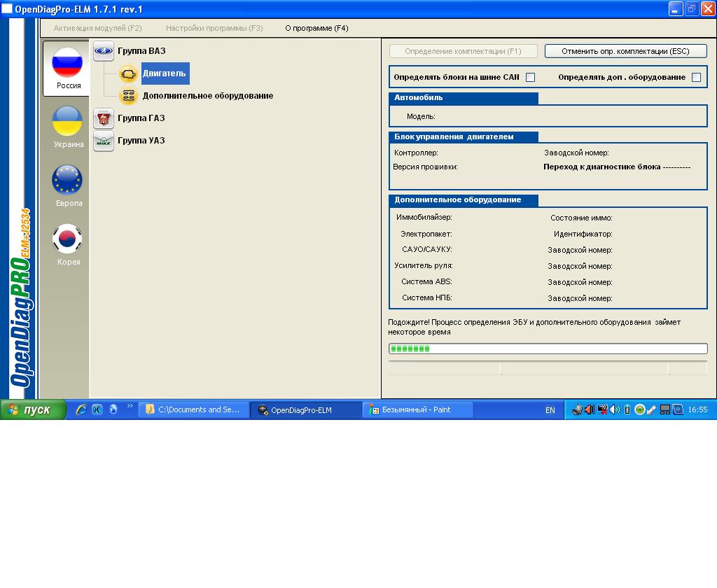Click the Дополнительное оборудование icon

tap(129, 96)
